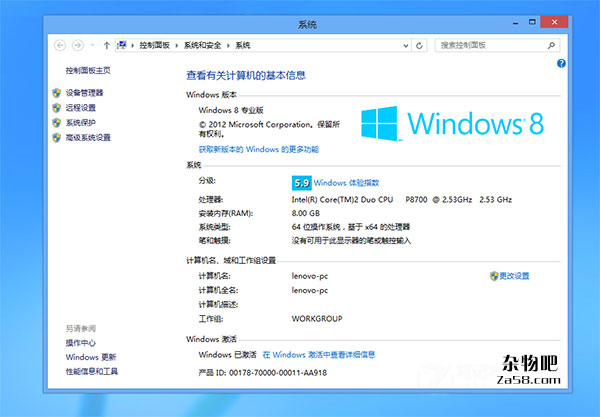Open 系统保护 in the sidebar
The height and width of the screenshot is (417, 600).
[80, 122]
